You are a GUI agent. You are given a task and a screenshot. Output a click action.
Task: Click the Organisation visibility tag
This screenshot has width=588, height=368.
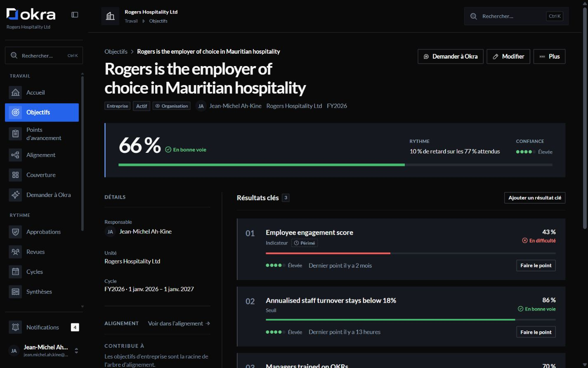(x=172, y=106)
